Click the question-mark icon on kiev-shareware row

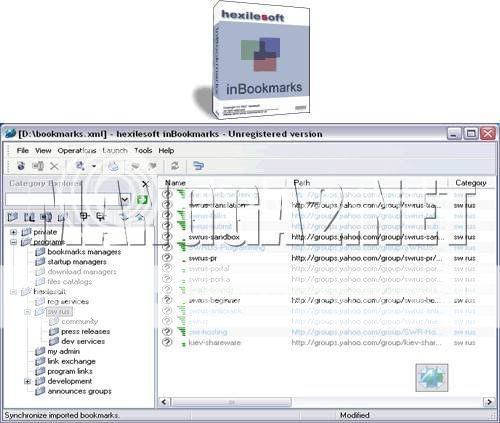click(x=167, y=342)
